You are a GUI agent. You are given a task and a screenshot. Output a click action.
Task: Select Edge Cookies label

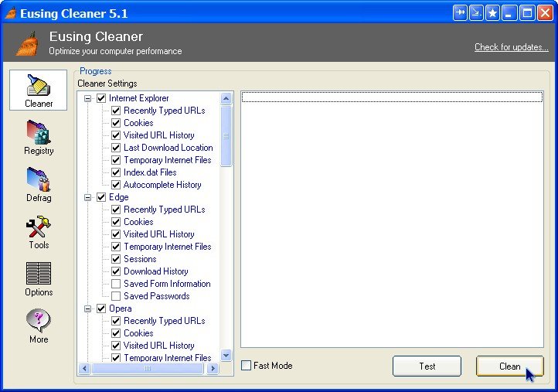[138, 222]
